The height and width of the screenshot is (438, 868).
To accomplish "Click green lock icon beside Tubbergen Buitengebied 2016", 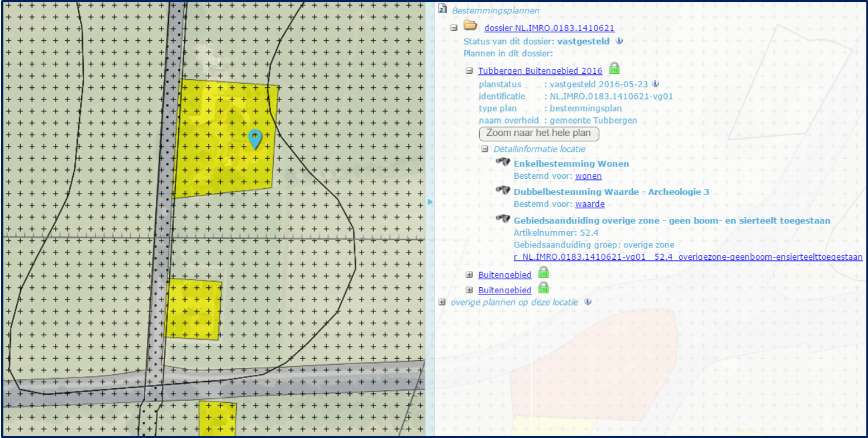I will (x=614, y=69).
